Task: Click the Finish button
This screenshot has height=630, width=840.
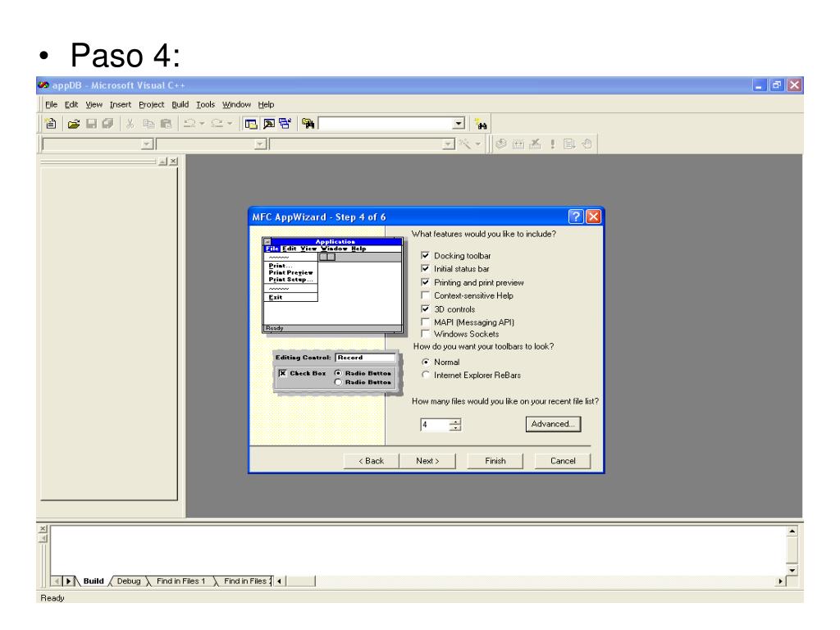Action: 495,461
